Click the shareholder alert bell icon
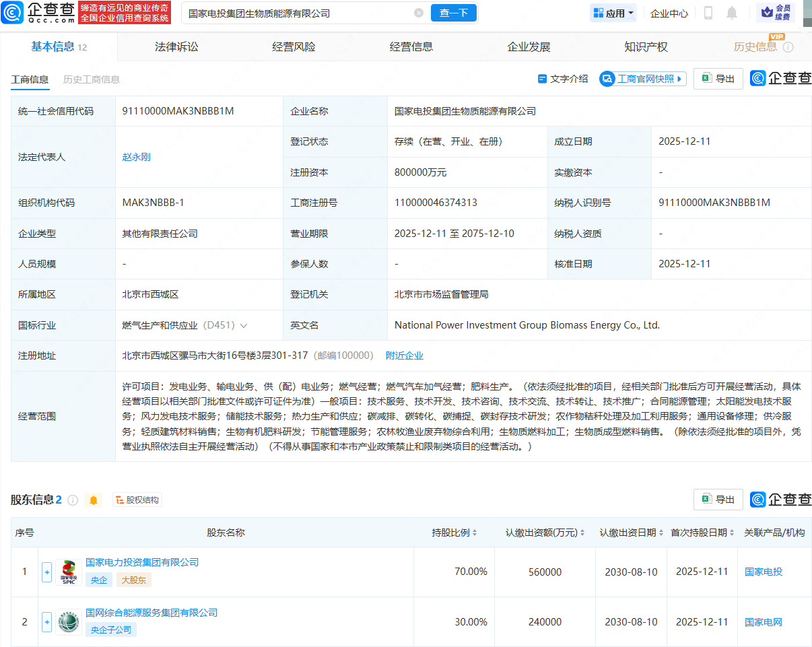The height and width of the screenshot is (647, 812). (94, 500)
